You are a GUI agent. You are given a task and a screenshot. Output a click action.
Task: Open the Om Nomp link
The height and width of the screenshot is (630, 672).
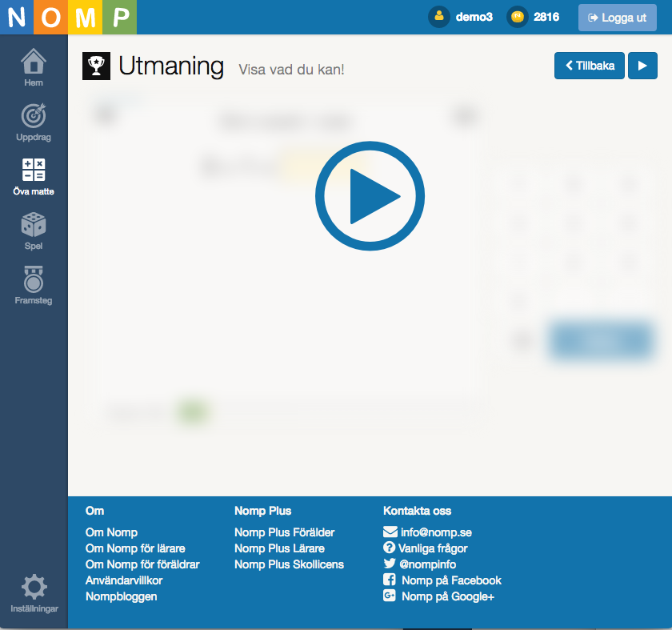pyautogui.click(x=111, y=532)
